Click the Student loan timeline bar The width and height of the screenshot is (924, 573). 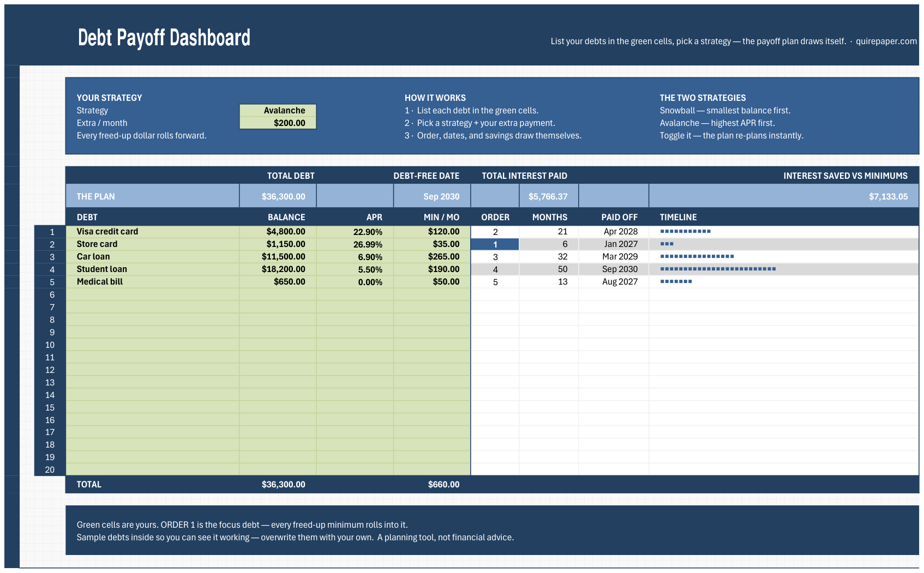click(718, 269)
